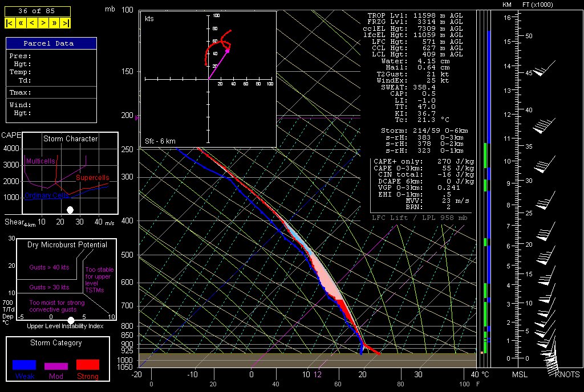The image size is (584, 392).
Task: Skip forward several frames with double-right arrow
Action: 55,23
